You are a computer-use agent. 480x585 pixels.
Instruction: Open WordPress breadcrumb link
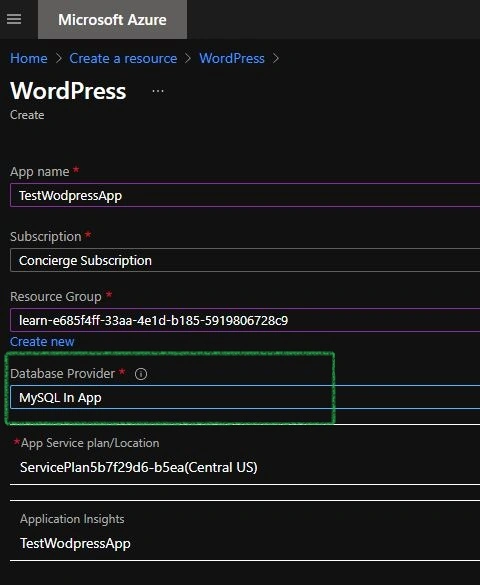tap(232, 58)
